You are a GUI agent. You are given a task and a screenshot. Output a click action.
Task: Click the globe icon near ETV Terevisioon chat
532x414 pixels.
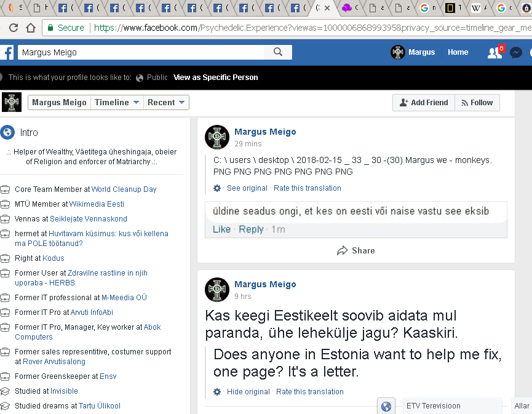click(x=386, y=406)
